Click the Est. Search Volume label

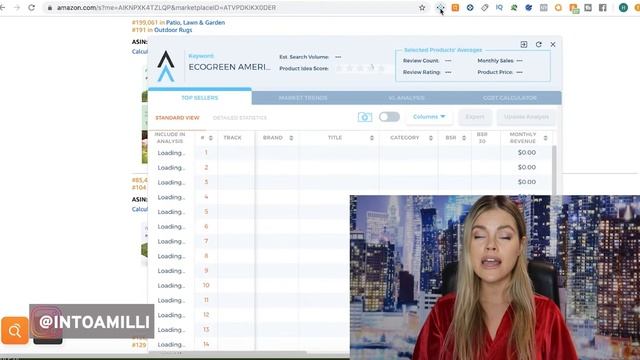[x=304, y=57]
